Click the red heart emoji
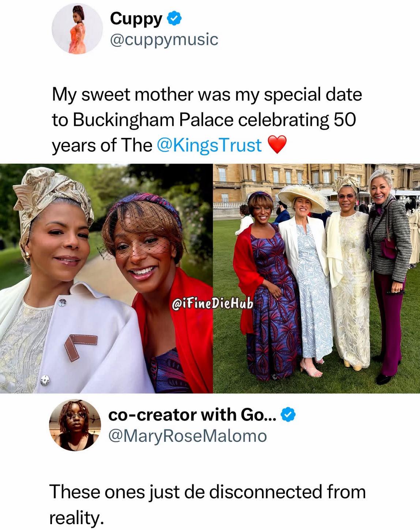The width and height of the screenshot is (420, 530). point(277,145)
